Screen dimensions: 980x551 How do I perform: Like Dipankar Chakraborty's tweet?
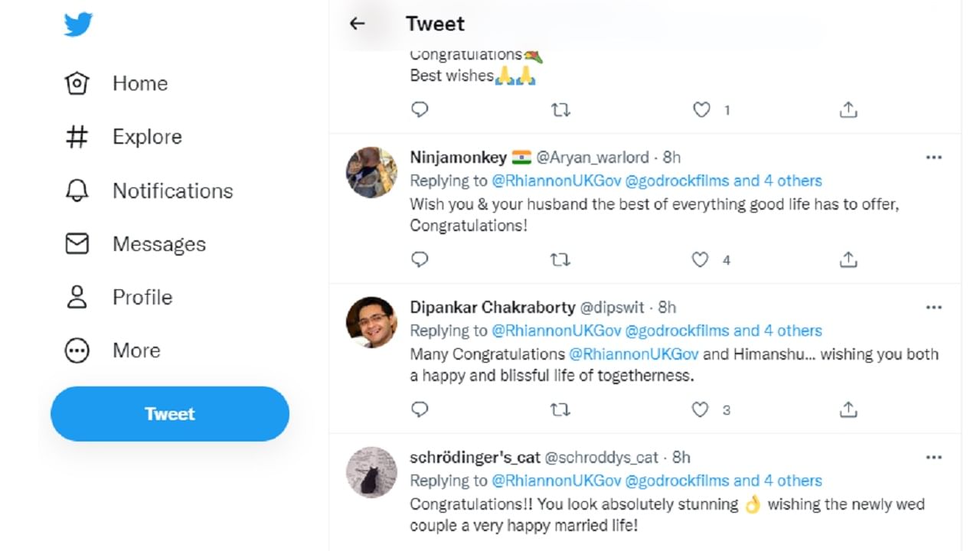coord(701,410)
